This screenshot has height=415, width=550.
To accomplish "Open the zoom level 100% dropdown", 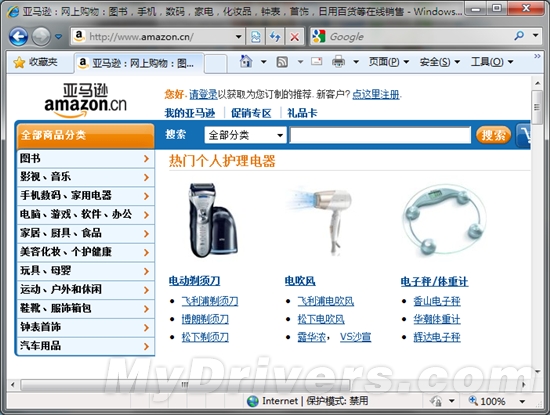I will (x=522, y=401).
